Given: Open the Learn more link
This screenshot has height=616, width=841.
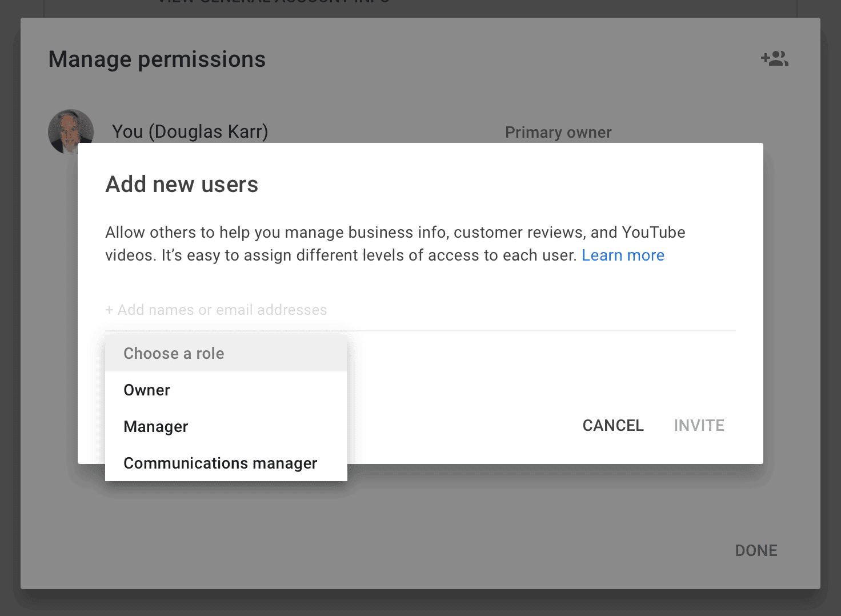Looking at the screenshot, I should point(623,255).
